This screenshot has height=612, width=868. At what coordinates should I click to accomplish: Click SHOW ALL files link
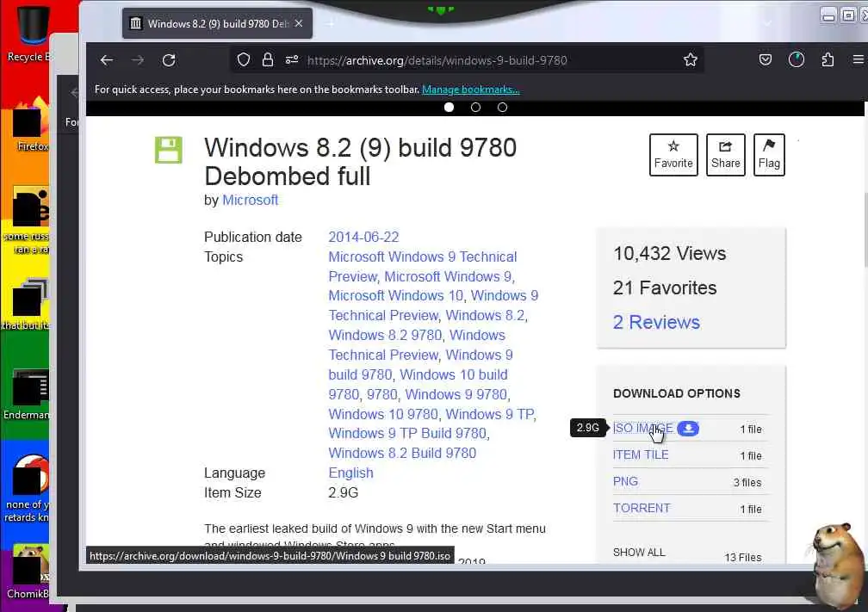[x=639, y=553]
